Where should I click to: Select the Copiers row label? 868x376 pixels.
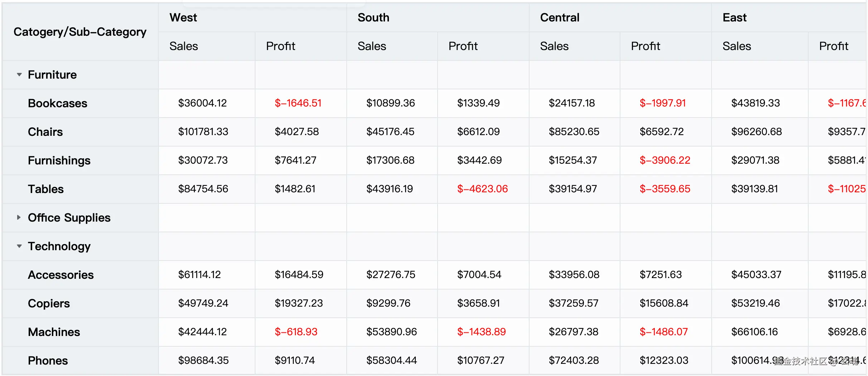click(49, 303)
